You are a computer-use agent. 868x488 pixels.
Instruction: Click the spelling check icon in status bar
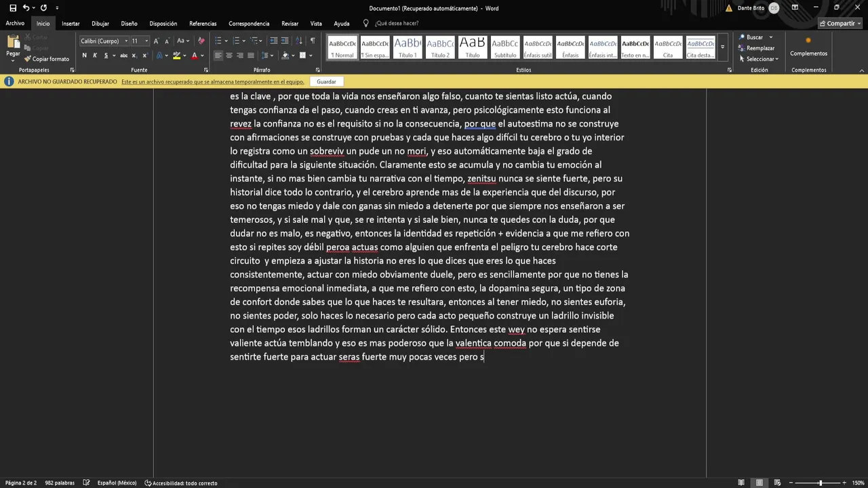click(86, 483)
